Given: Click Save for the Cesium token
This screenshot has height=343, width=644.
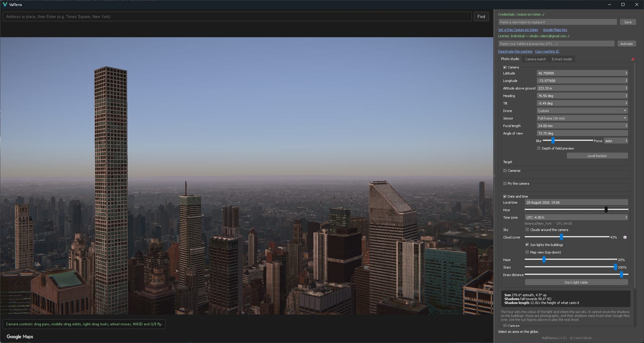Looking at the screenshot, I should click(627, 22).
